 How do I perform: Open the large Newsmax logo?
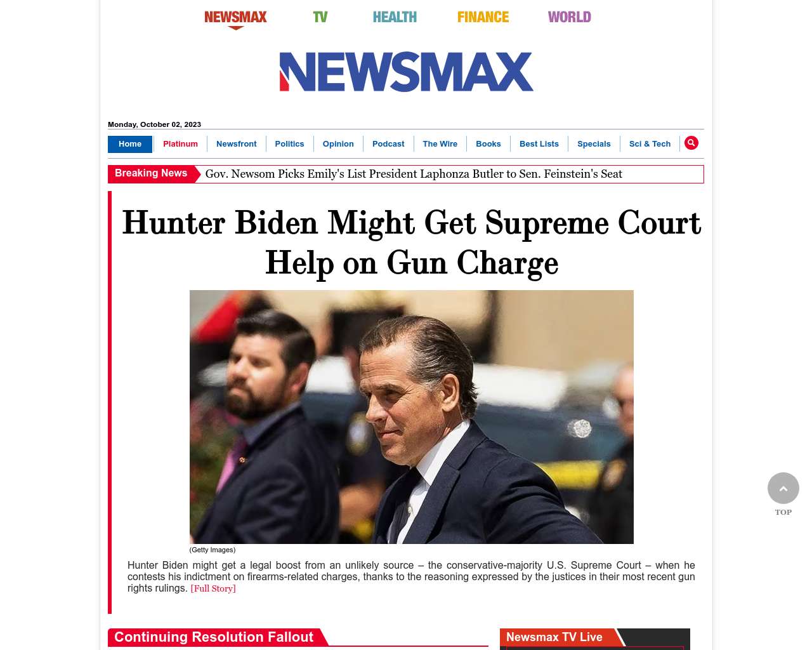point(406,72)
